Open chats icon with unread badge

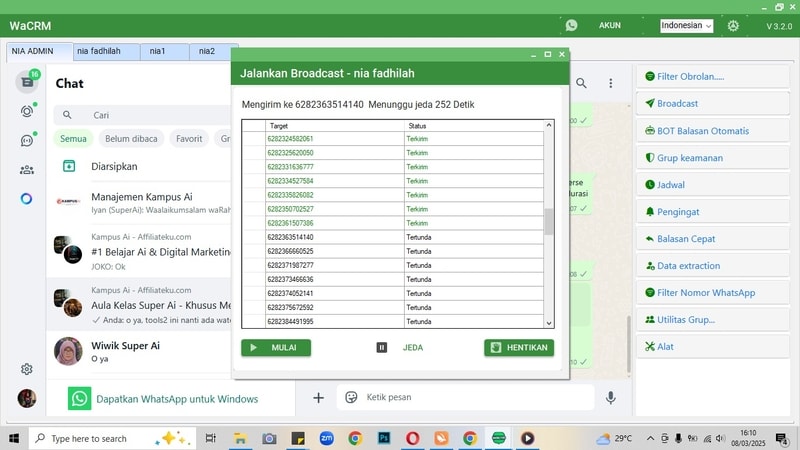point(27,82)
